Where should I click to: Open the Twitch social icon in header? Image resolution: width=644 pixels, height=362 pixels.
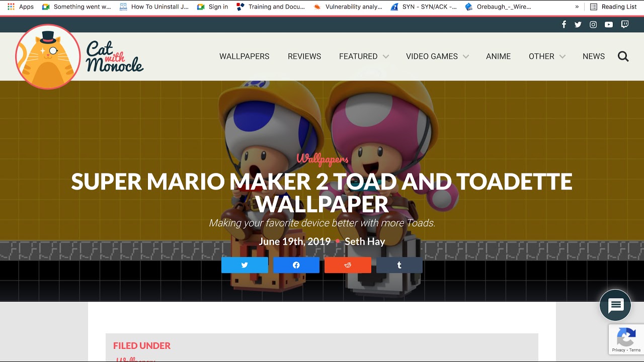point(625,25)
